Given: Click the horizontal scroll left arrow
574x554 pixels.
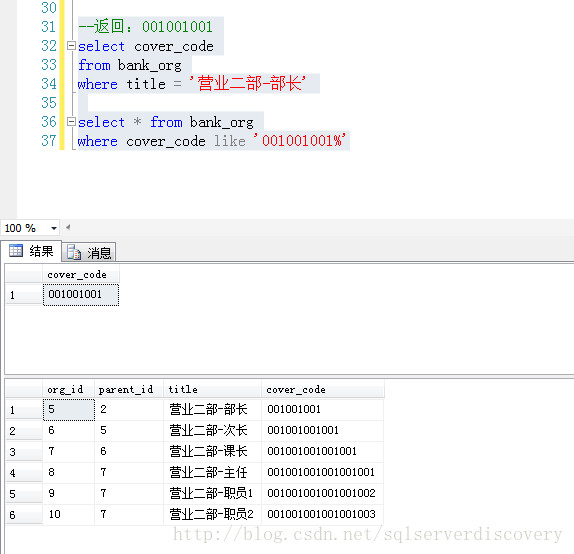Looking at the screenshot, I should 68,227.
